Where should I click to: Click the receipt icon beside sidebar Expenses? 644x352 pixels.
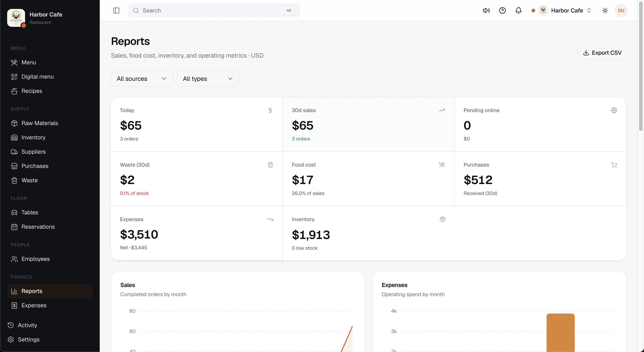coord(14,305)
